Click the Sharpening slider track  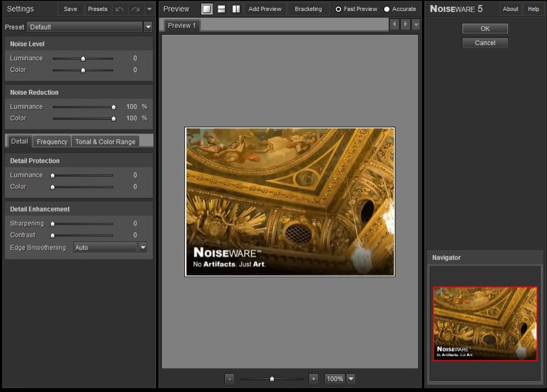pos(83,224)
